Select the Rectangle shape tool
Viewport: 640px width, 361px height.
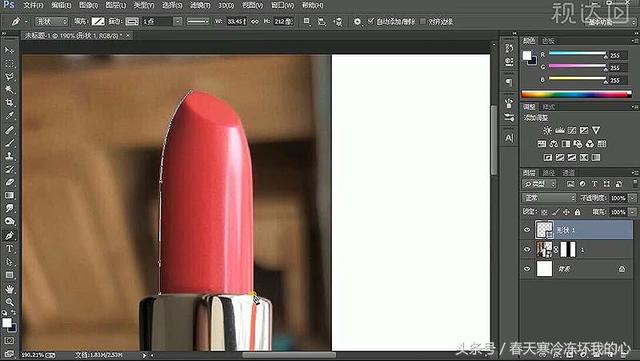tap(9, 275)
